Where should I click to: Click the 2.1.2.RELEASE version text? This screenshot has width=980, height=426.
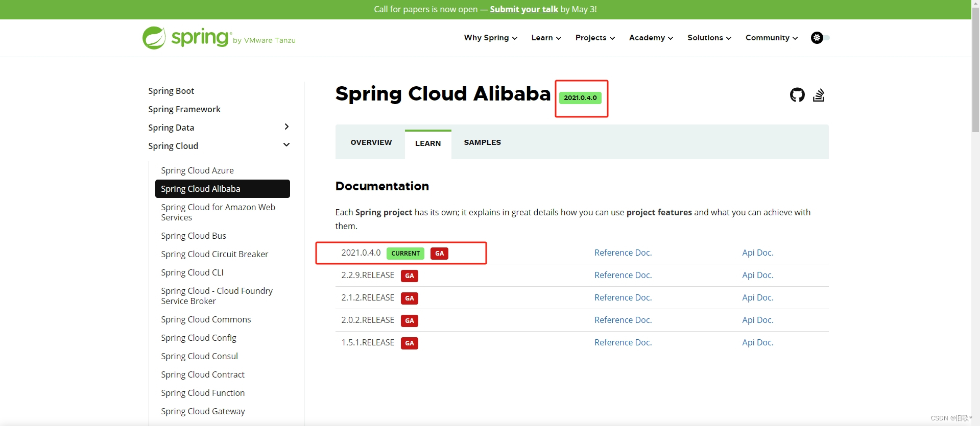[368, 297]
